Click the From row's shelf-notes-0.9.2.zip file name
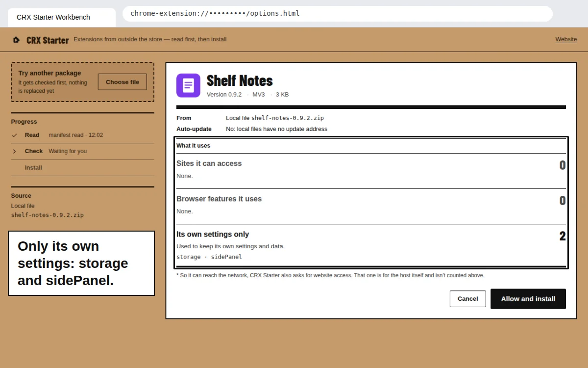588x368 pixels. click(x=288, y=118)
